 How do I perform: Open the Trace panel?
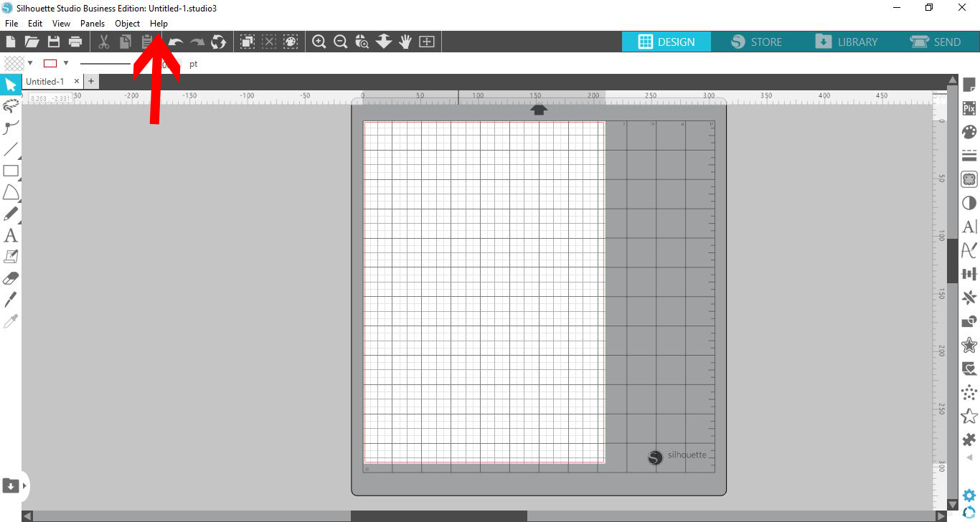[x=969, y=369]
